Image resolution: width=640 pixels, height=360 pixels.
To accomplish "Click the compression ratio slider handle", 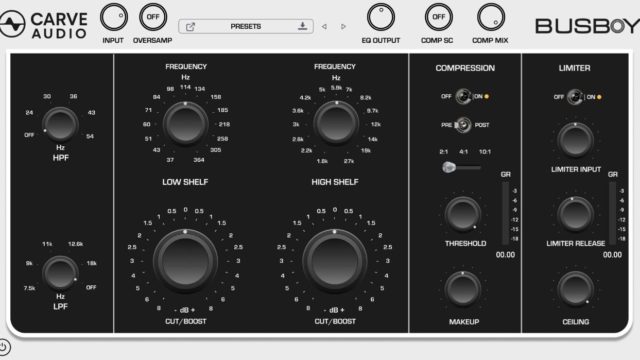I will pyautogui.click(x=449, y=167).
